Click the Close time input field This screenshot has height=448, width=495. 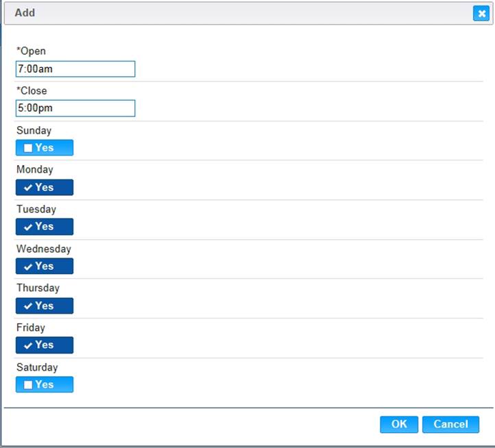(x=75, y=108)
